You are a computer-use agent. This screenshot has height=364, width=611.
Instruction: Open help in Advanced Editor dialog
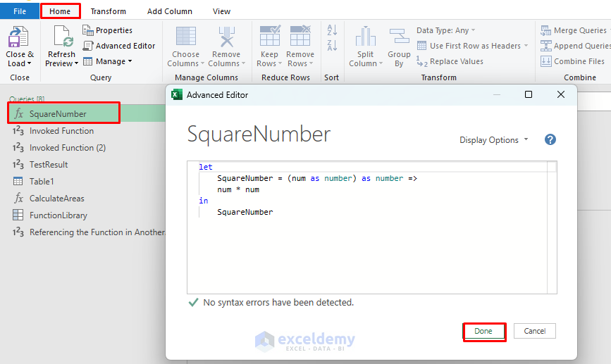(x=550, y=139)
